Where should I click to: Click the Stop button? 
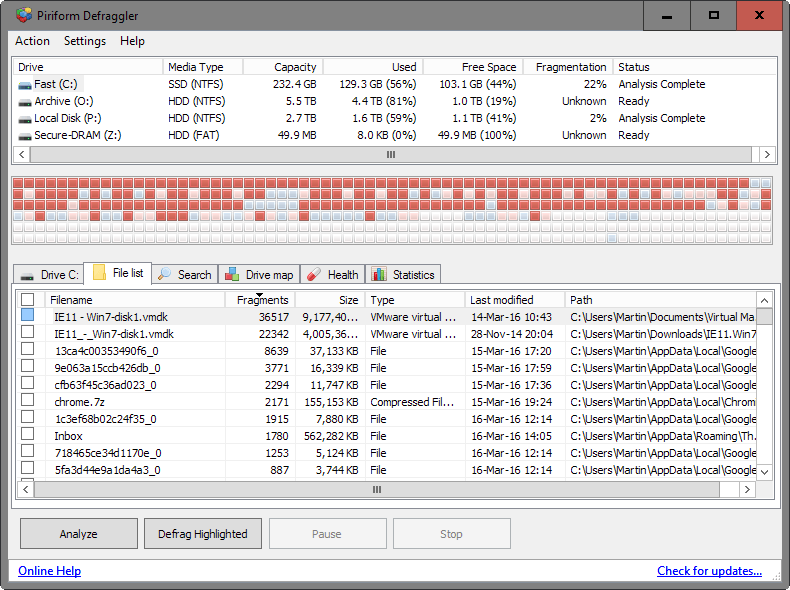(x=451, y=534)
